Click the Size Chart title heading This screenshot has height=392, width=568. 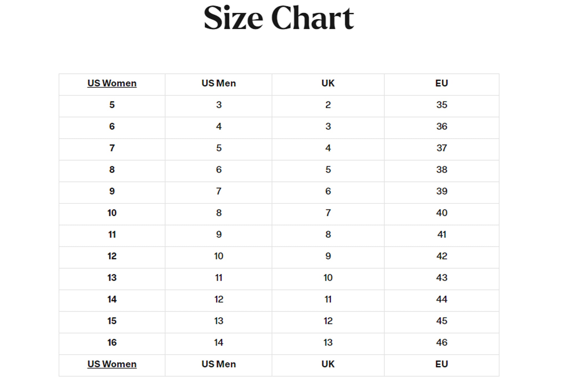click(279, 18)
